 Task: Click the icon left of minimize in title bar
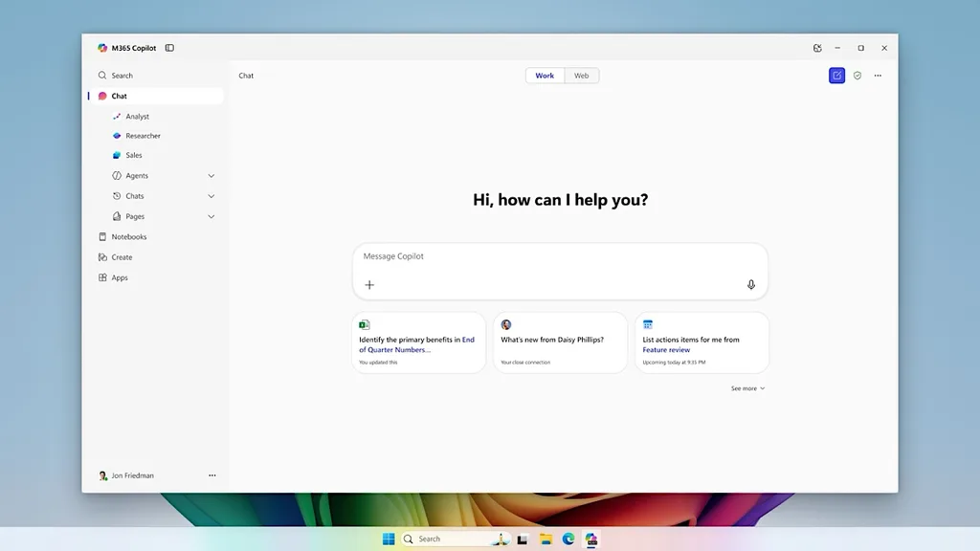point(817,48)
